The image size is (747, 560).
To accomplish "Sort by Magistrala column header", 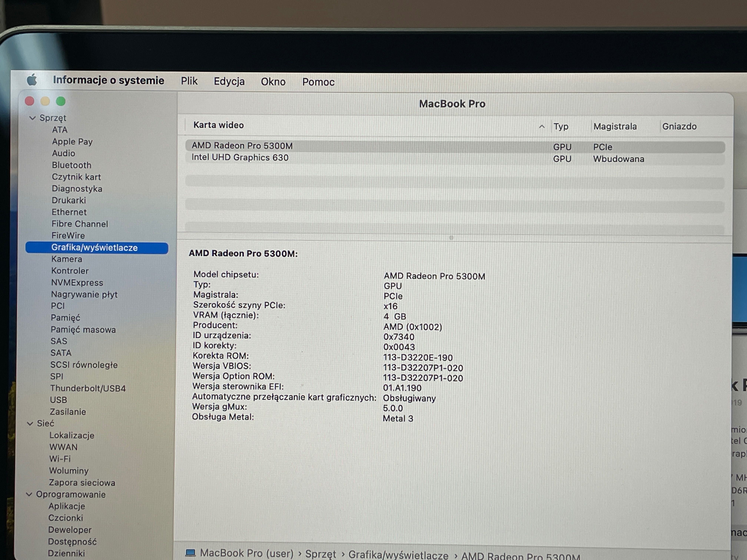I will [x=615, y=127].
